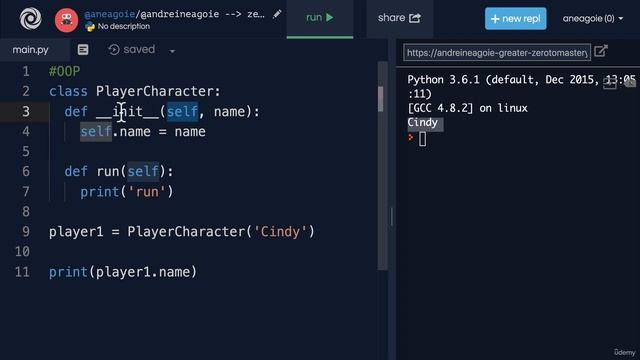This screenshot has width=640, height=360.
Task: Click the @aneagoie profile link
Action: [x=109, y=14]
